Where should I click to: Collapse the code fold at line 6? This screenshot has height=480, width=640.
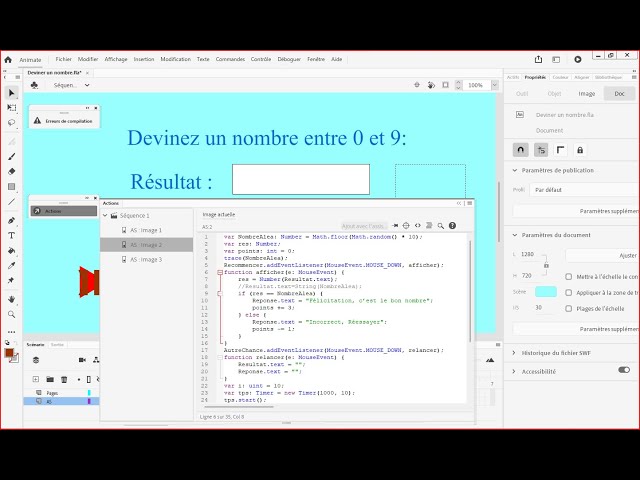220,272
